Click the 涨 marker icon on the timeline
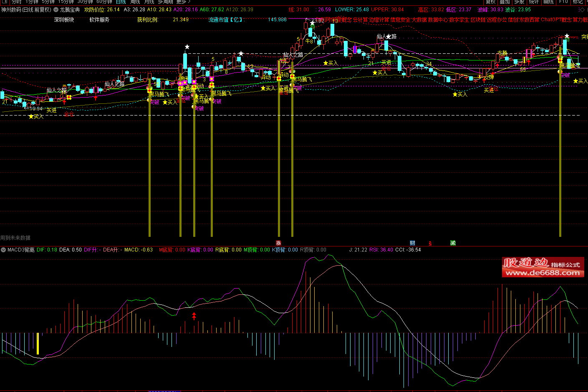Viewport: 588px width, 392px height. 278,243
